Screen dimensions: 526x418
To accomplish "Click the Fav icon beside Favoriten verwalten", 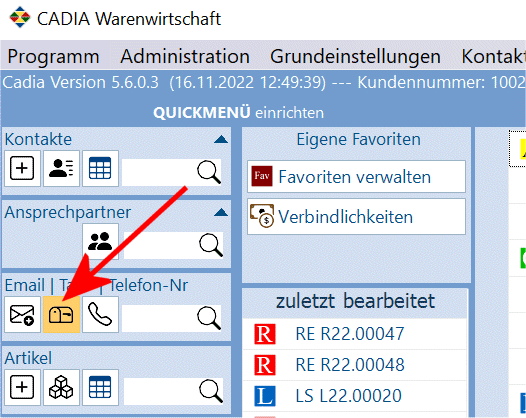I will pyautogui.click(x=262, y=176).
